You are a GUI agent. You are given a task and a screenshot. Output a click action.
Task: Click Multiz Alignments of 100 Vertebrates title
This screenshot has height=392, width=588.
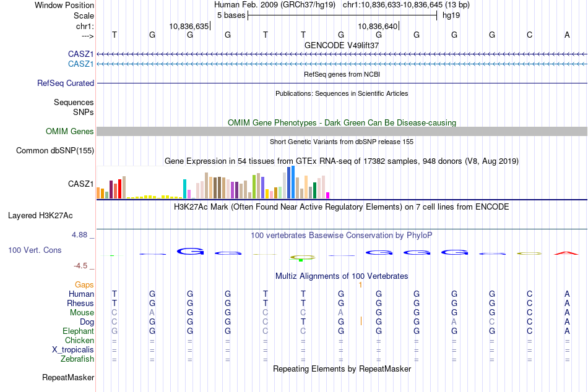[342, 276]
